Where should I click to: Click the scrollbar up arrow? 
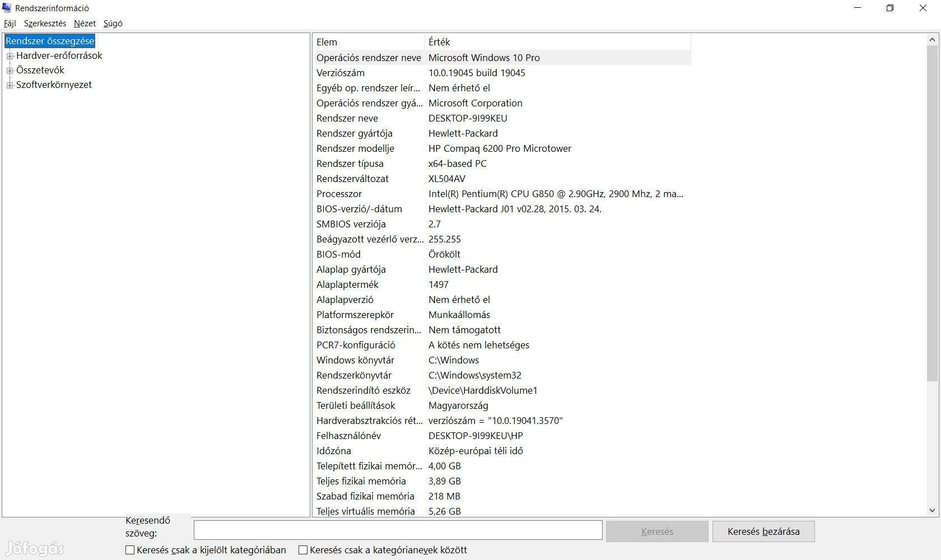(932, 40)
